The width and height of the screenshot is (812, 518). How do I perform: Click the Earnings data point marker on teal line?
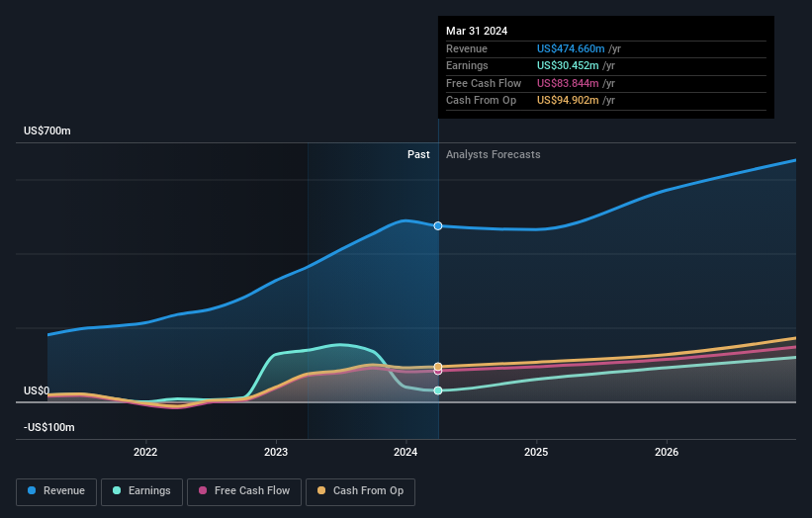(438, 390)
